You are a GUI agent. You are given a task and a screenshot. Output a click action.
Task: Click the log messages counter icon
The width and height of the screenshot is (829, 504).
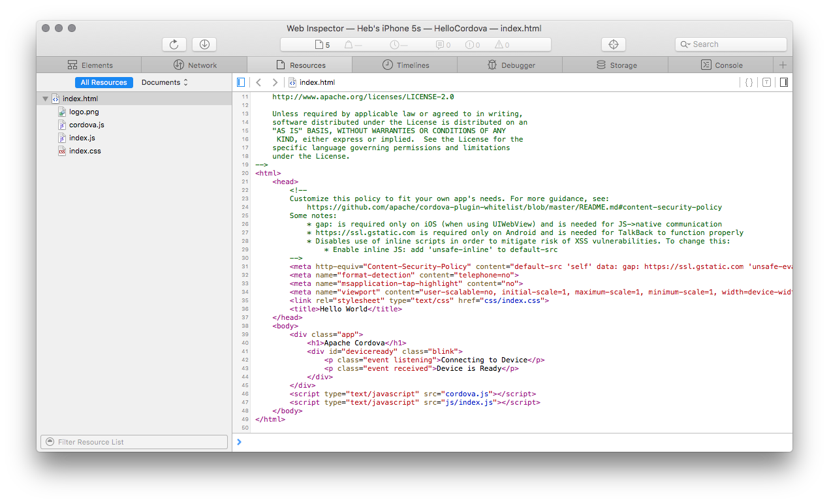443,45
